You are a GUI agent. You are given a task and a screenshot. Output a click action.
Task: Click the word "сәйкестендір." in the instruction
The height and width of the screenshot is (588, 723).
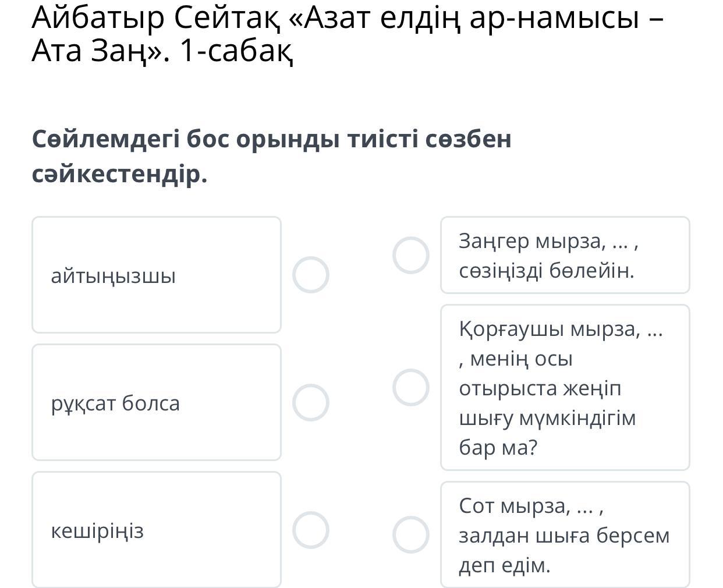click(x=119, y=174)
